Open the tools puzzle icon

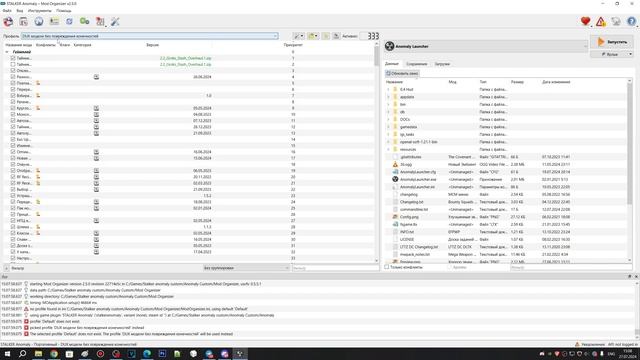coord(100,22)
